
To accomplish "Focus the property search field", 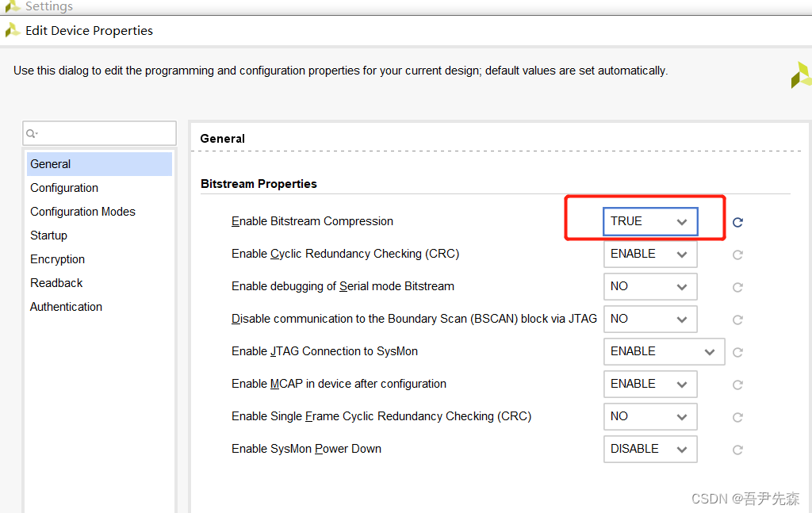I will click(x=99, y=133).
